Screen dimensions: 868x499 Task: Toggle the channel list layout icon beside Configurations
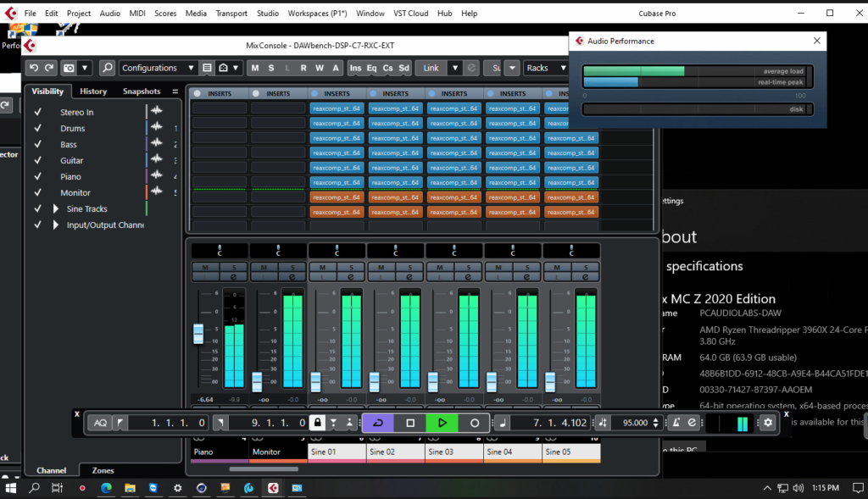click(x=207, y=68)
